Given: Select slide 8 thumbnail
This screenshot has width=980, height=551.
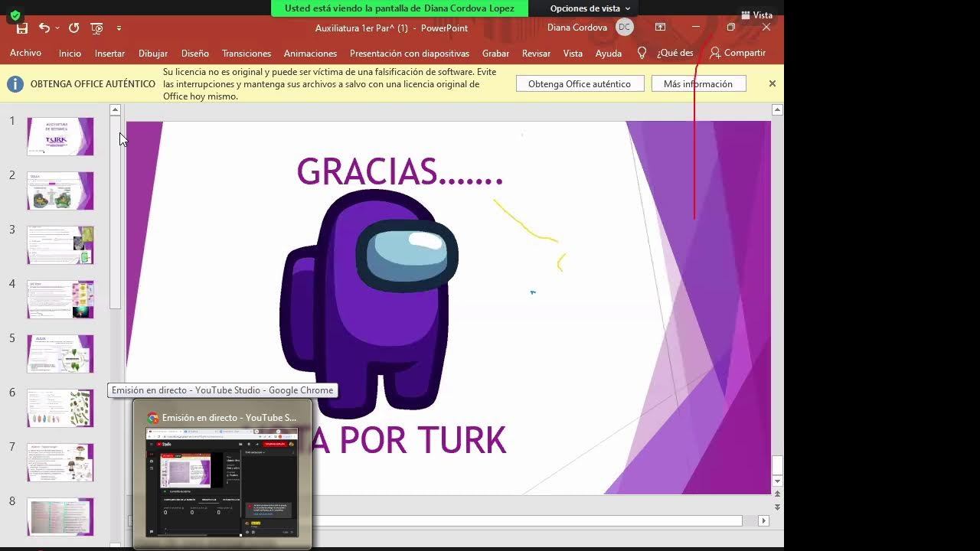Looking at the screenshot, I should 60,517.
